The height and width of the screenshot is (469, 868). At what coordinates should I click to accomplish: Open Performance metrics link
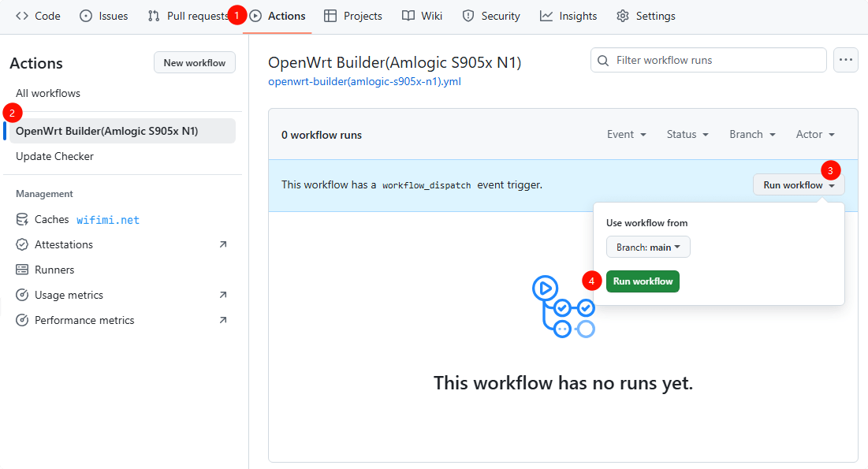[84, 320]
